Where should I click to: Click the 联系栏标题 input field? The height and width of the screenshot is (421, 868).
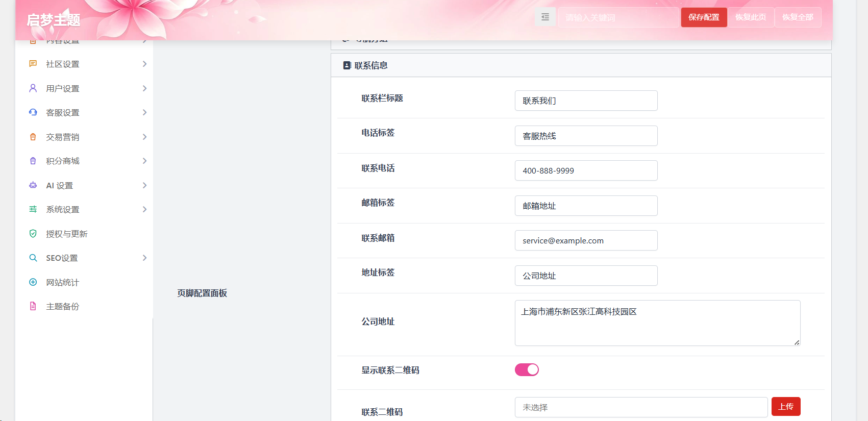click(x=586, y=101)
